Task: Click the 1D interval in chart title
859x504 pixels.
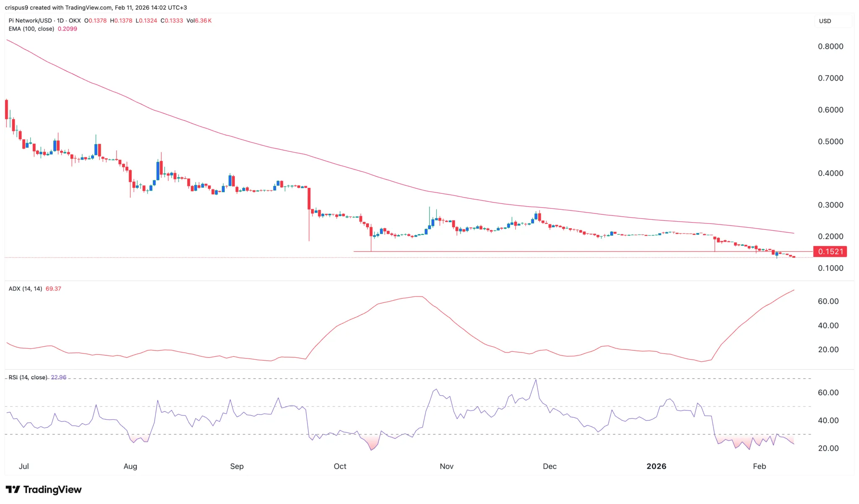Action: [x=60, y=21]
